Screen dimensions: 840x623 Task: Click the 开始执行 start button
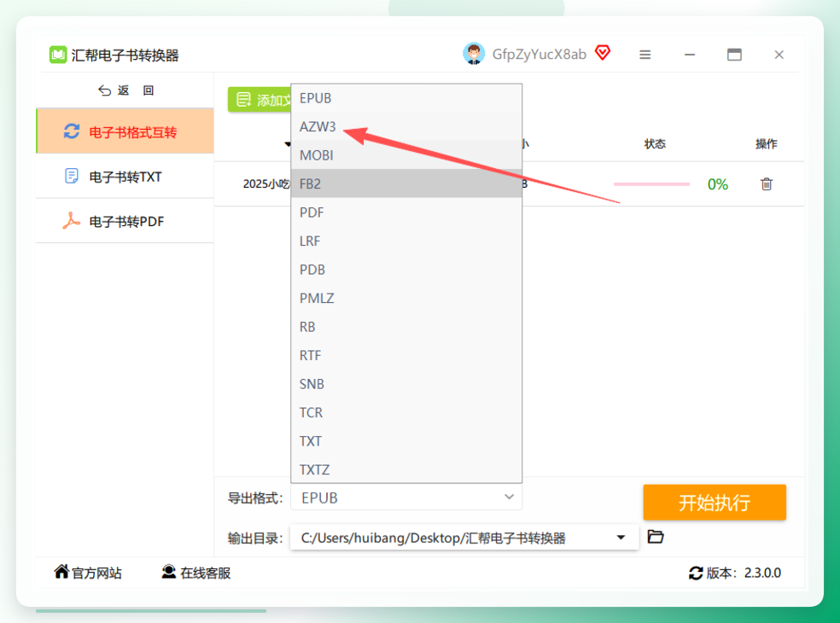pyautogui.click(x=715, y=503)
